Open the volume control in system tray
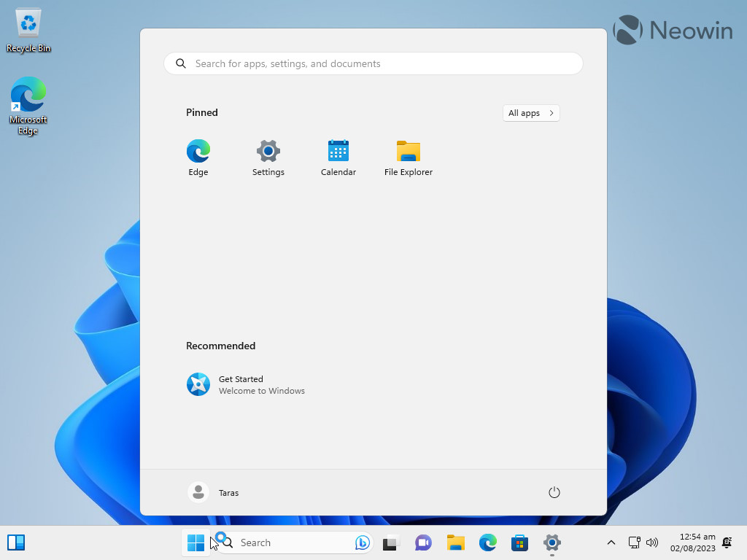 [x=652, y=542]
